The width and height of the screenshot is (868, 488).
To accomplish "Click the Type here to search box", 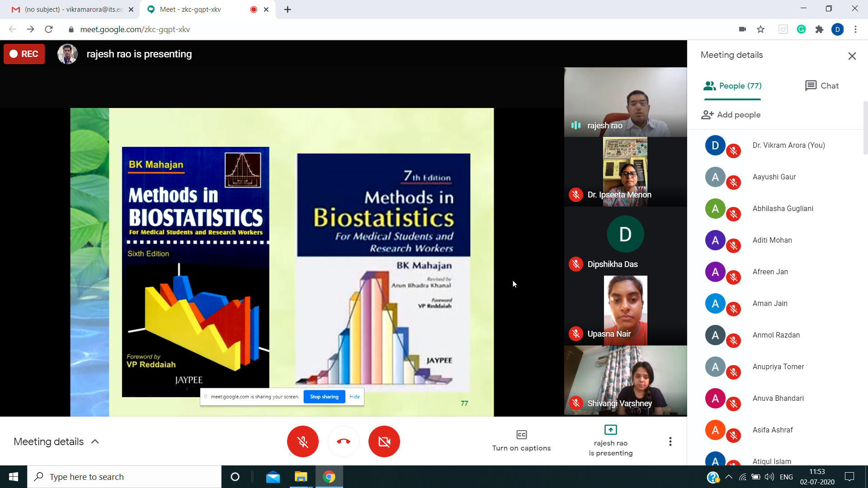I will [x=124, y=477].
